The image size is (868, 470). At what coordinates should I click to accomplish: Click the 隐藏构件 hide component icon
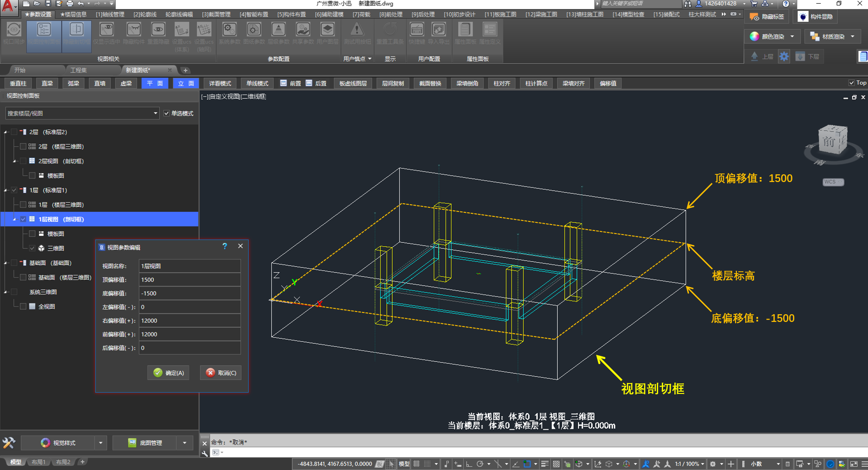tap(133, 30)
